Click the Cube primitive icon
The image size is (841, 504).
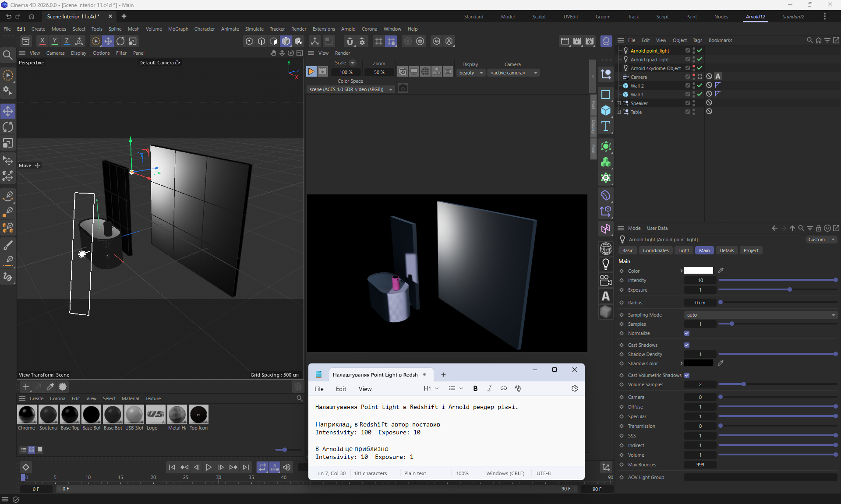pos(606,110)
